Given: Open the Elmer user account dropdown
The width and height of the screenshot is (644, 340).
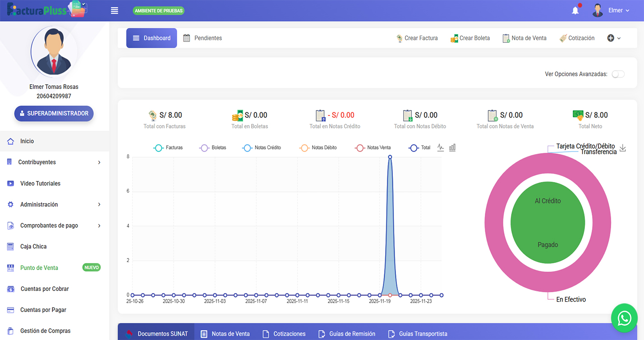Looking at the screenshot, I should pos(611,11).
